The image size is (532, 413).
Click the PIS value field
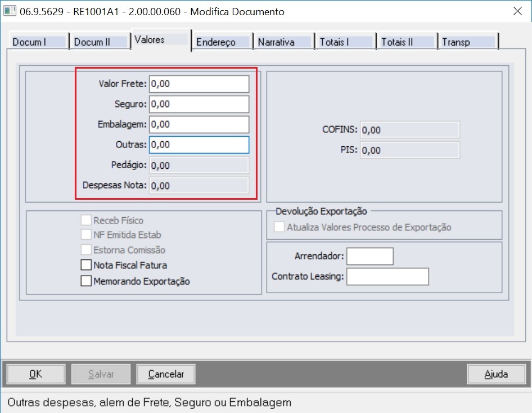410,150
